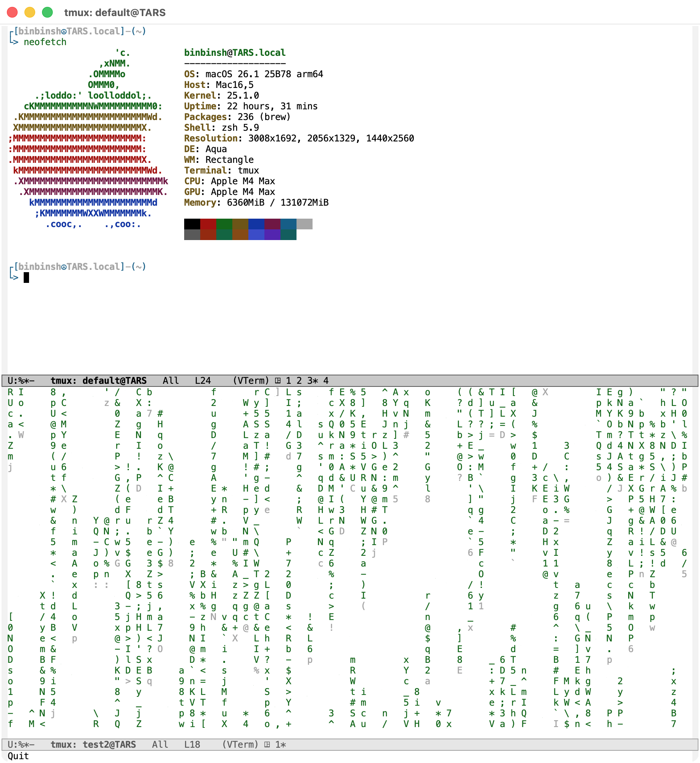Click the blue color swatch in neofetch top row

pos(256,224)
